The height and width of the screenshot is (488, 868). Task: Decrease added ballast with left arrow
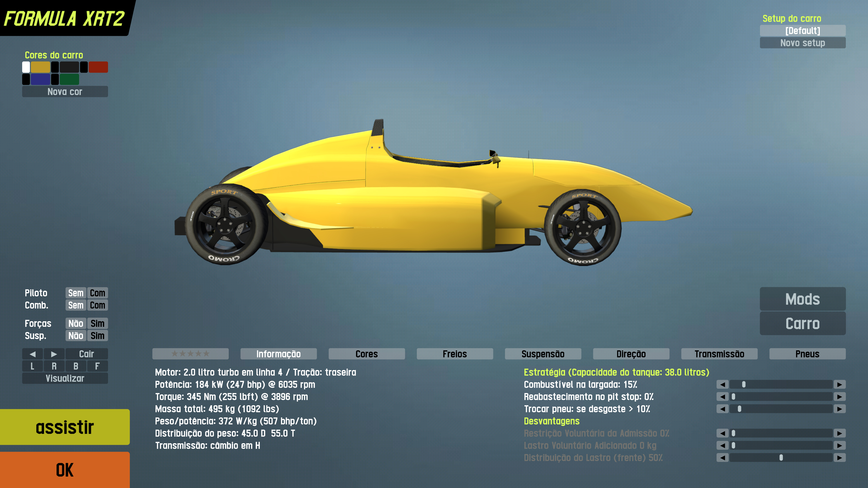point(722,446)
